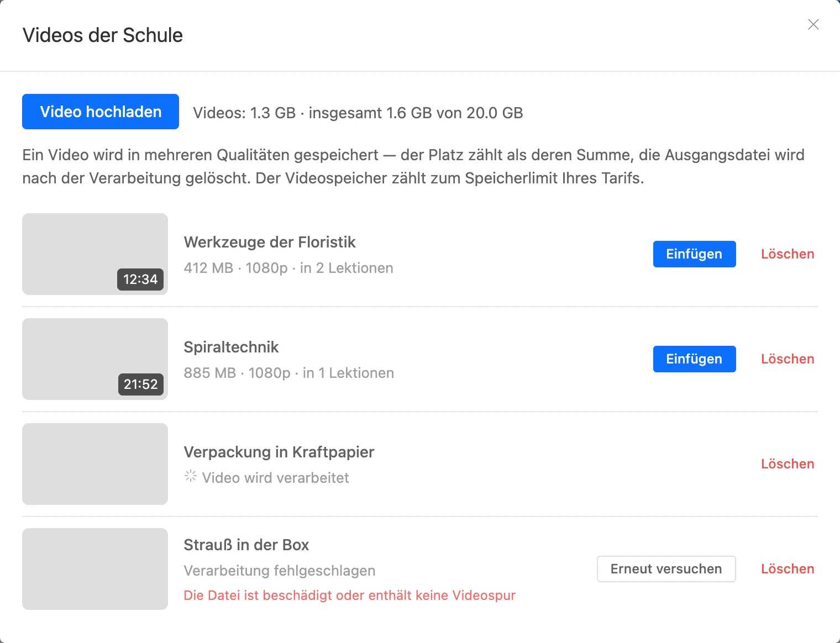Delete the Verpackung in Kraftpapier video
This screenshot has height=643, width=840.
pos(788,464)
